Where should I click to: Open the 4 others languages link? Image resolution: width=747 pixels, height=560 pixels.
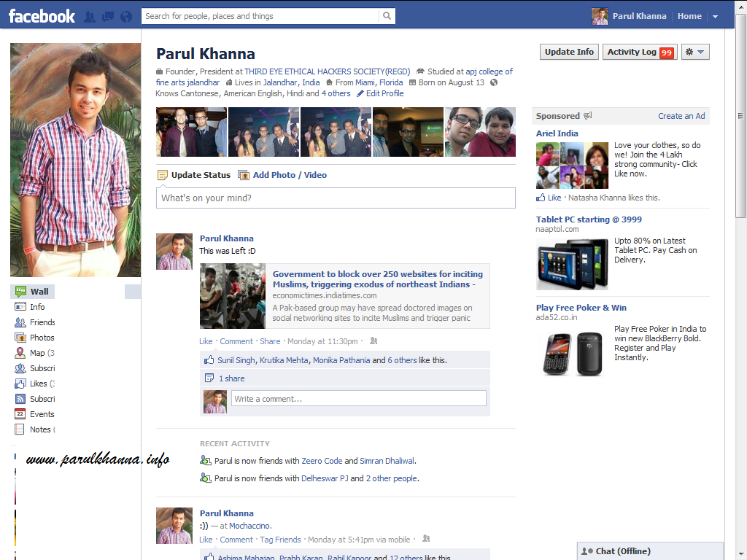point(336,93)
